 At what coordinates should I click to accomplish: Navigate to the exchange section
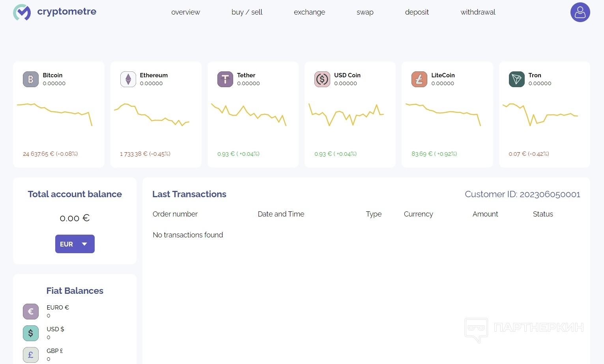click(x=309, y=12)
